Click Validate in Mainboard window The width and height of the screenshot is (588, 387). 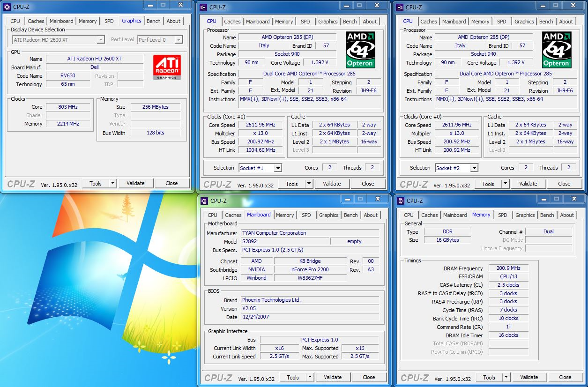pyautogui.click(x=333, y=377)
